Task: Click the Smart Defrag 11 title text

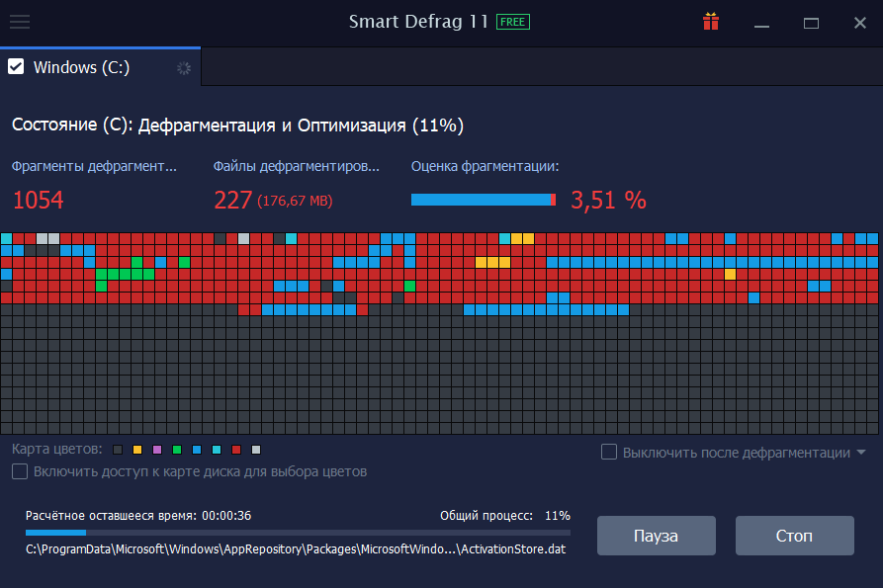Action: coord(418,22)
